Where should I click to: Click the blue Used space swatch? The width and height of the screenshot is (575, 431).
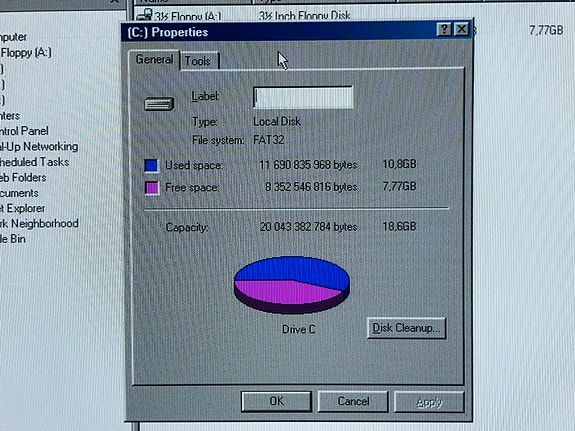151,165
